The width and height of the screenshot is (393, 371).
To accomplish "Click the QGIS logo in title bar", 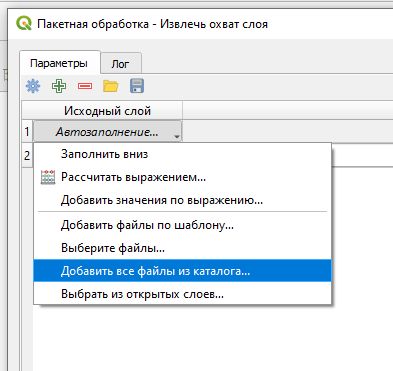I will [x=24, y=24].
